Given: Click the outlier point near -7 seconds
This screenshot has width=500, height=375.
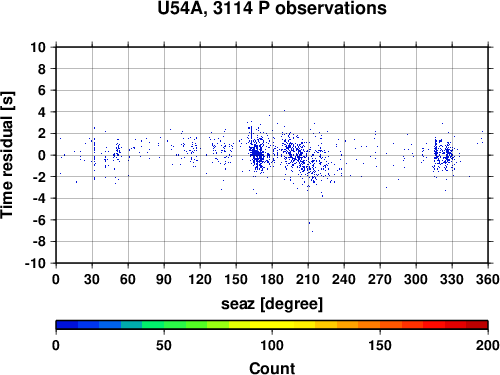Looking at the screenshot, I should tap(312, 231).
